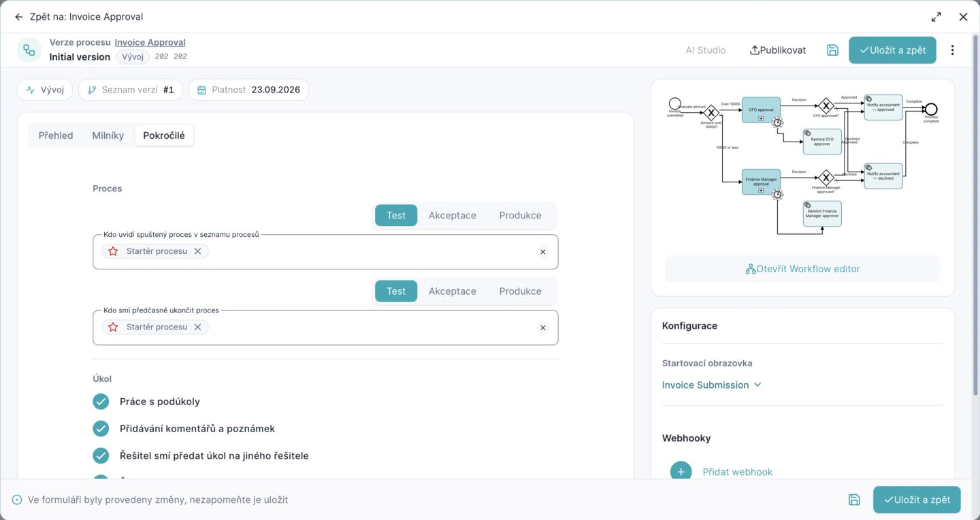Open AI Studio
Image resolution: width=980 pixels, height=520 pixels.
706,50
